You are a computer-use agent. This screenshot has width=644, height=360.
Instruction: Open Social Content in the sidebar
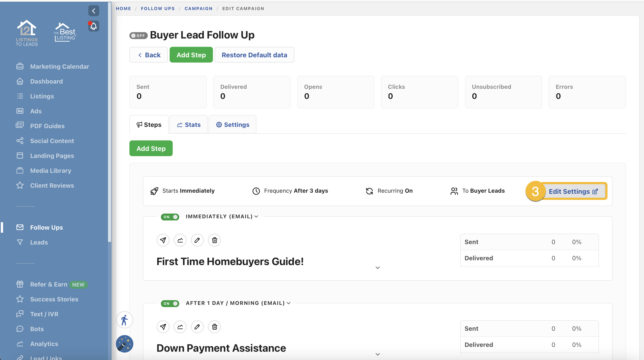click(52, 141)
